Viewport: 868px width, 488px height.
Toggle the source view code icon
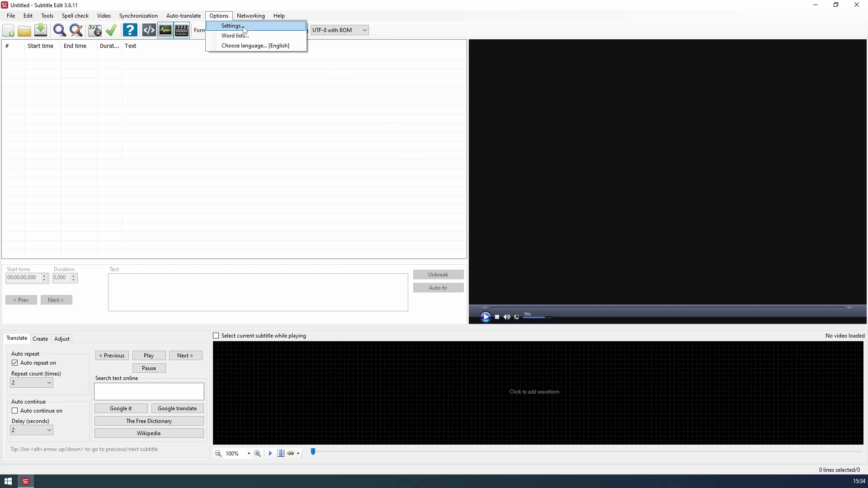[149, 30]
